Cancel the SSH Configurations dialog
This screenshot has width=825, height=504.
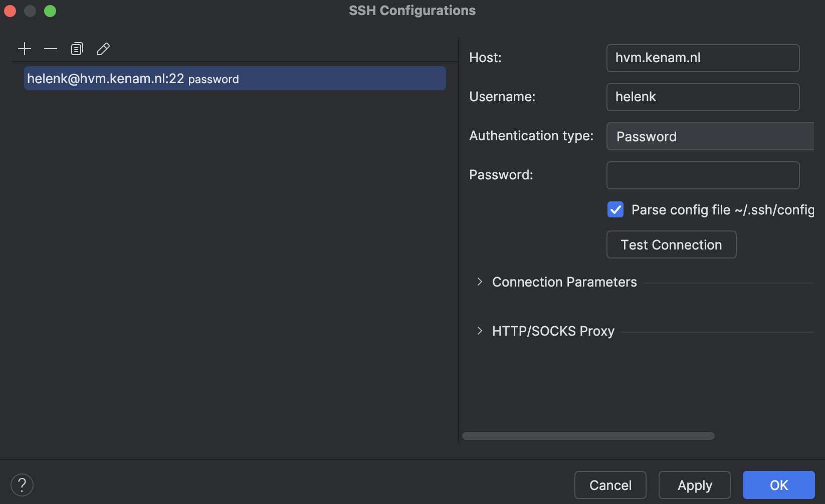click(610, 484)
